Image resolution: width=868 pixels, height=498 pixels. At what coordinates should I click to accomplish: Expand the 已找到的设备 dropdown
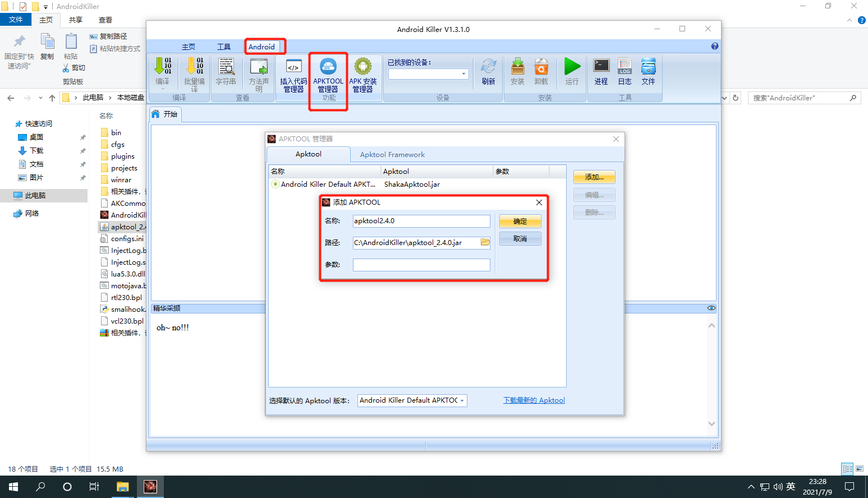[x=463, y=74]
